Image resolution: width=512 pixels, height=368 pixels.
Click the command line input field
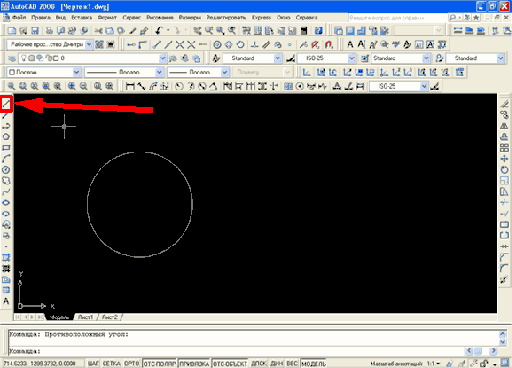click(x=233, y=351)
